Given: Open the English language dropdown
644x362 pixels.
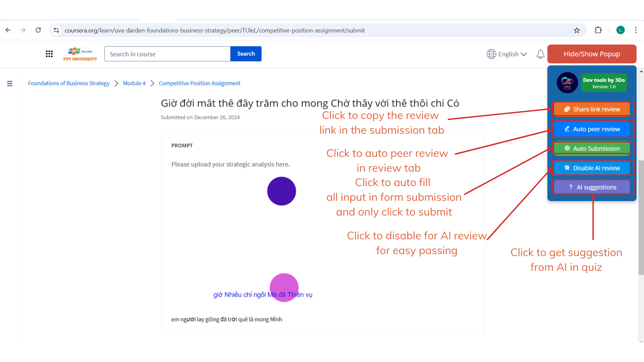Looking at the screenshot, I should pos(507,54).
